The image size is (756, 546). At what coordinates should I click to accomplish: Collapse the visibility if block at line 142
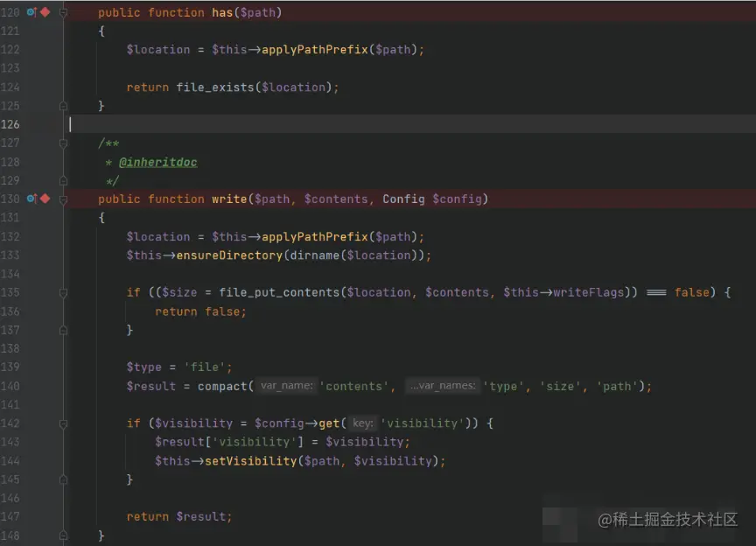pyautogui.click(x=63, y=424)
